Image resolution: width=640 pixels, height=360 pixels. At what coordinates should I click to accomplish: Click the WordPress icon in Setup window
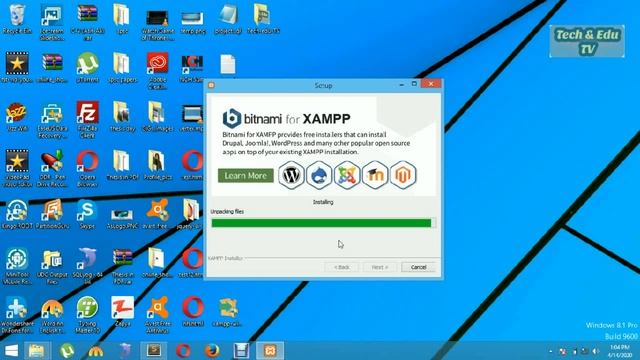click(291, 175)
